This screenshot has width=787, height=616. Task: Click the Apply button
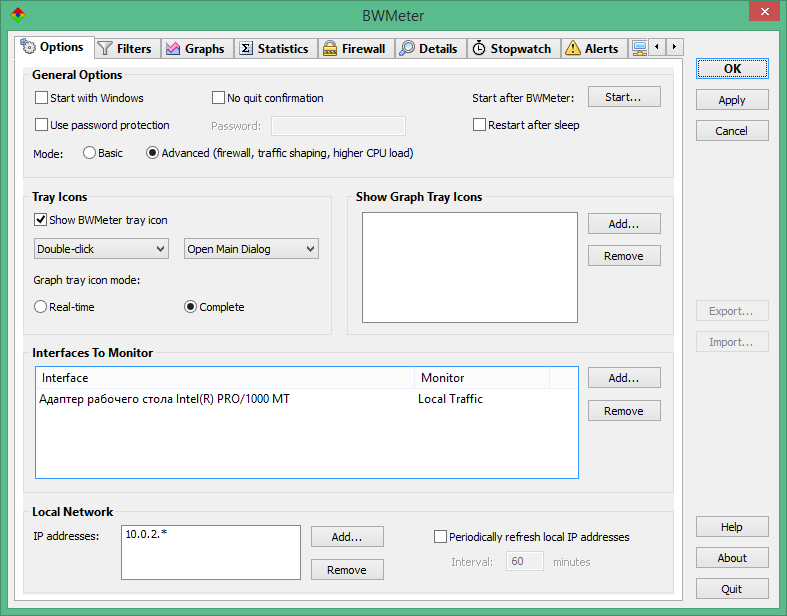732,100
